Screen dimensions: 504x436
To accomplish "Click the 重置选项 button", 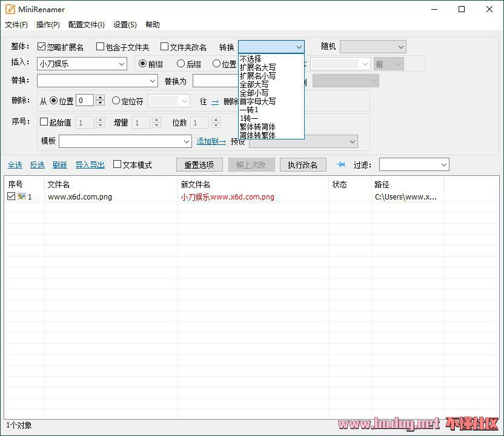I will 199,165.
